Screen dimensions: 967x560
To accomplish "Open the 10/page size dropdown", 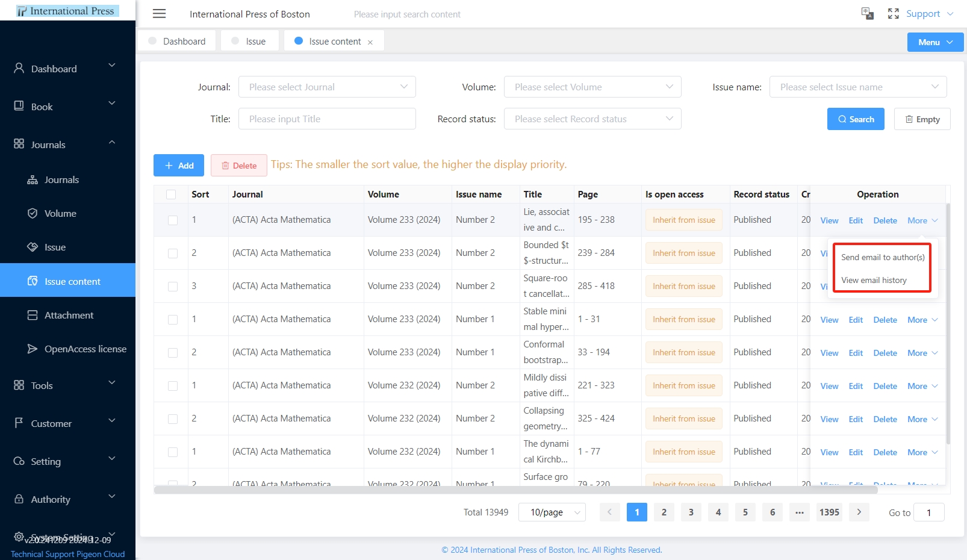I will coord(552,512).
